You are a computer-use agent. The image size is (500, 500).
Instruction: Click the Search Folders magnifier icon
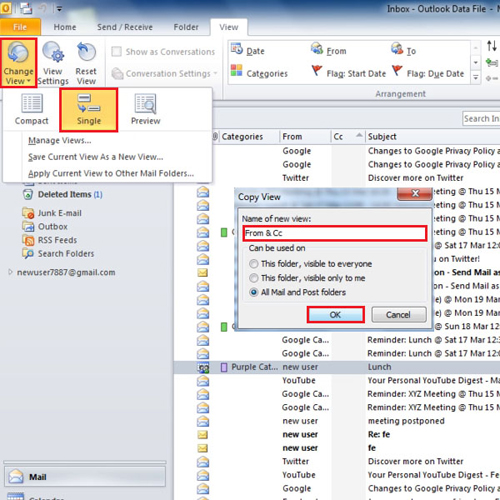point(28,254)
